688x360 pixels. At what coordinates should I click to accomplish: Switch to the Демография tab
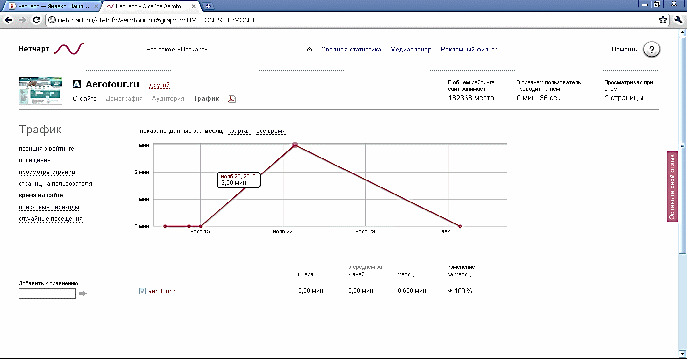click(x=124, y=98)
